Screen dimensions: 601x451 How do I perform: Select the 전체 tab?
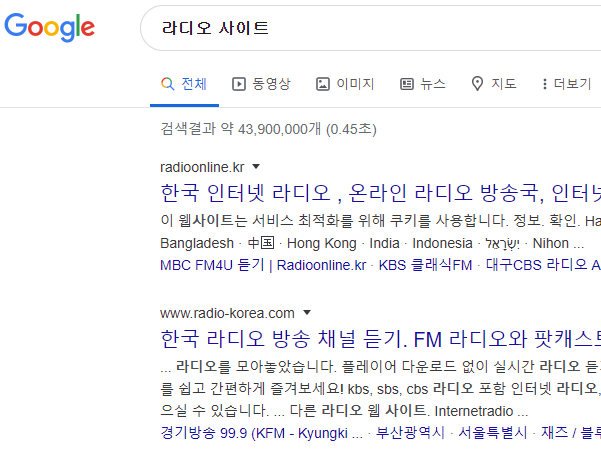point(184,84)
